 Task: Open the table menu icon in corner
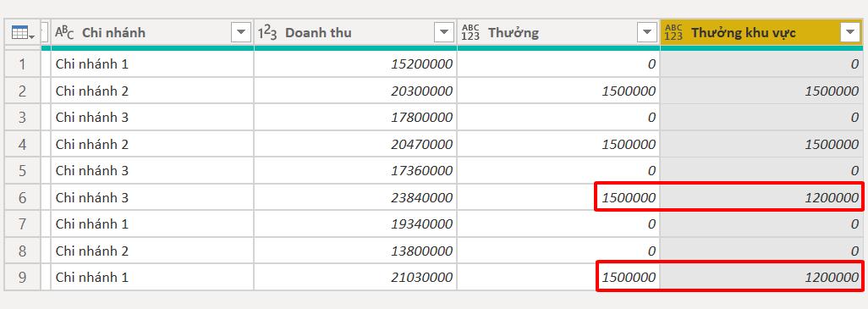point(23,33)
